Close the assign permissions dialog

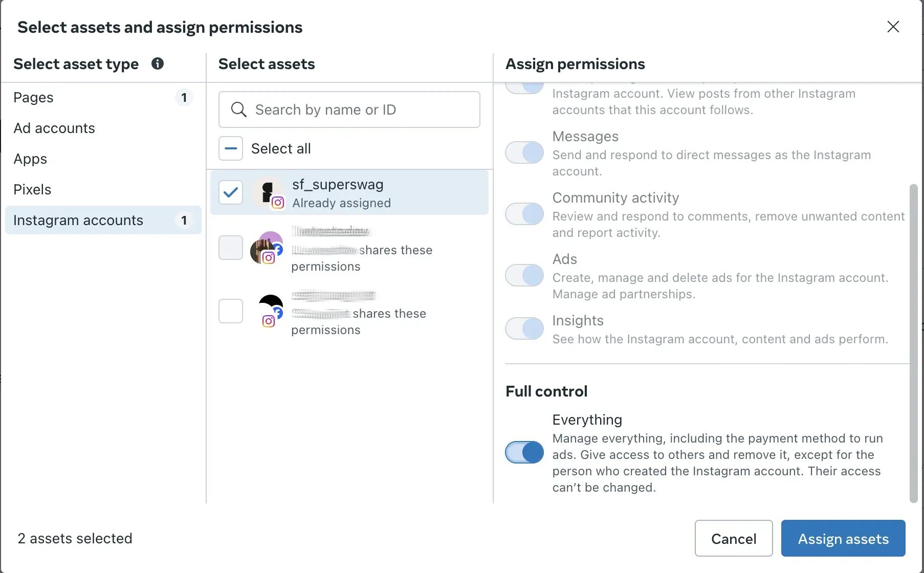pos(893,27)
